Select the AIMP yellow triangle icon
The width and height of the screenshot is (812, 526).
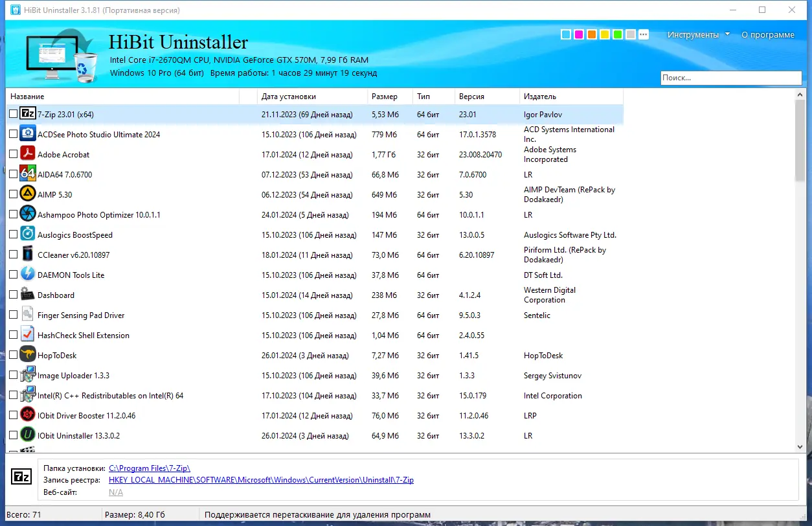coord(28,194)
